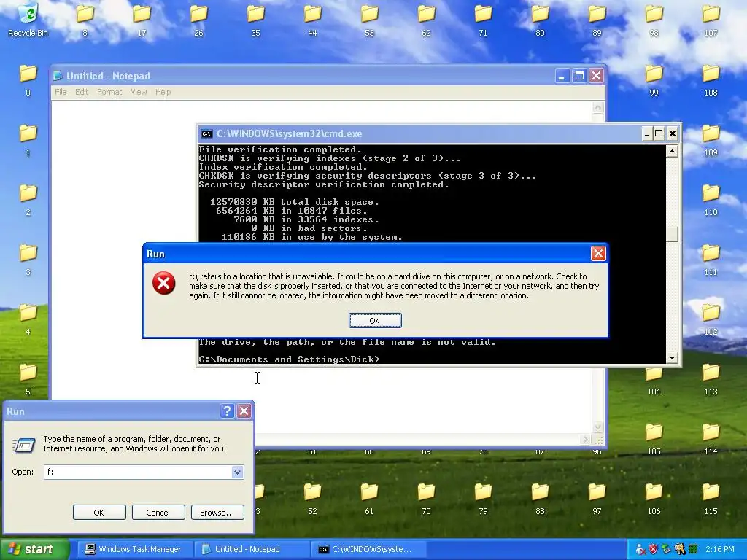Select desktop folder named 99
This screenshot has height=560, width=747.
click(654, 79)
